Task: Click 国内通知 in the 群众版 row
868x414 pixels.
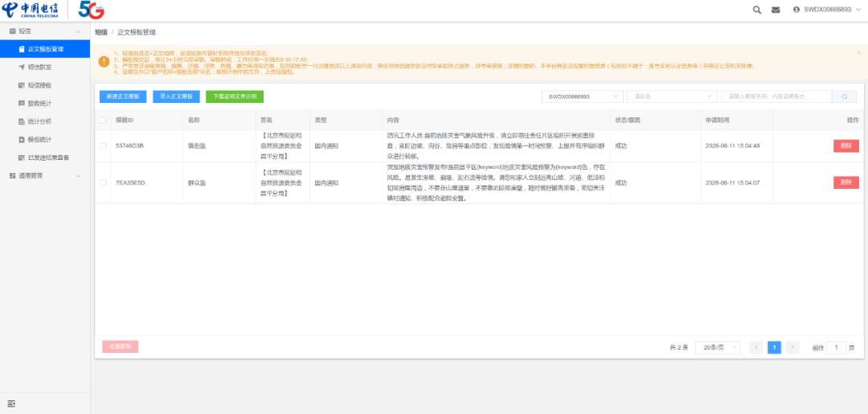Action: [x=326, y=182]
